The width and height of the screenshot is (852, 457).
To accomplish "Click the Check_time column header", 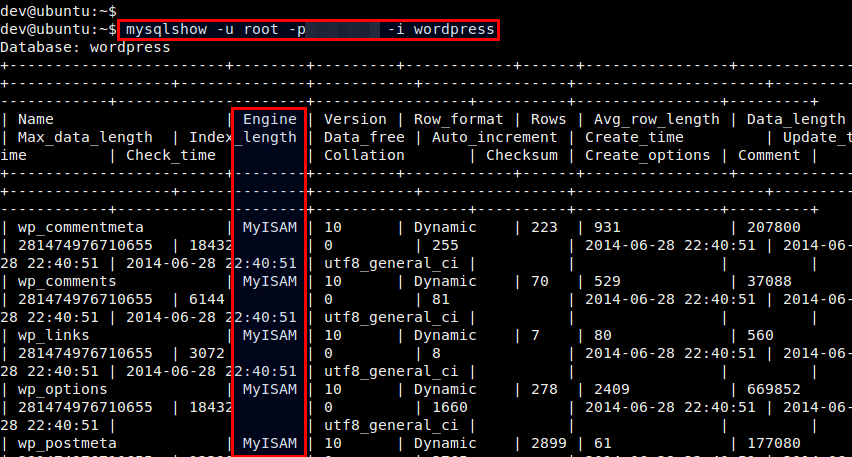I will click(171, 155).
